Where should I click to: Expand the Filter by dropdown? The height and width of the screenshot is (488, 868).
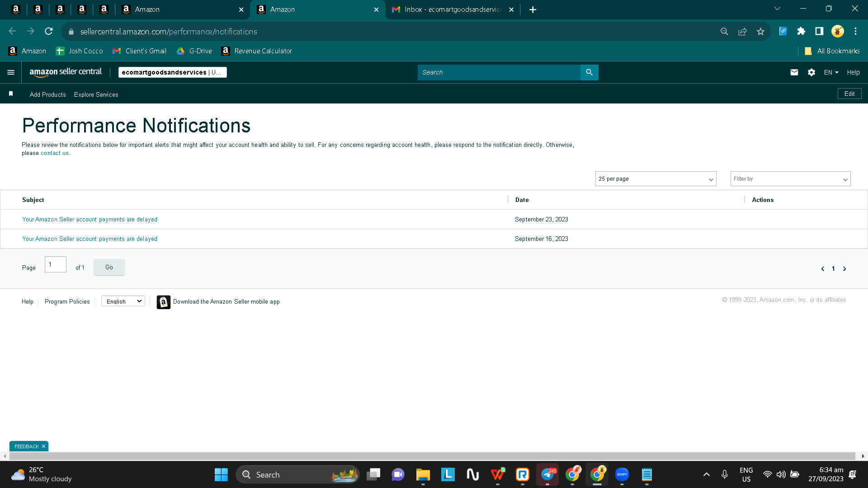pos(791,179)
